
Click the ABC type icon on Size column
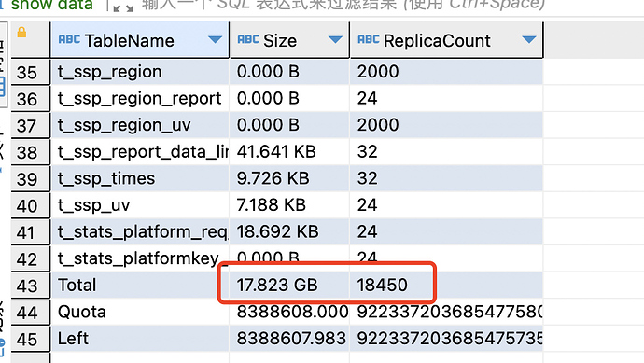coord(248,39)
